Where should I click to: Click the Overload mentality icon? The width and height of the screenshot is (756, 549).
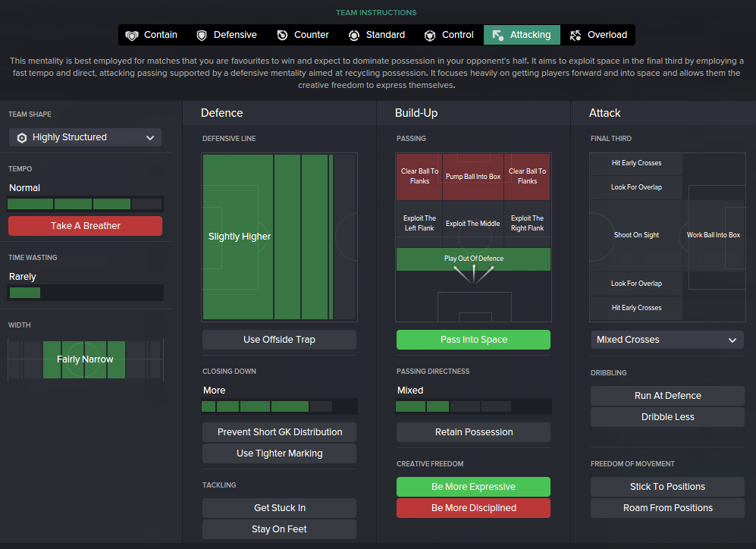[x=576, y=35]
